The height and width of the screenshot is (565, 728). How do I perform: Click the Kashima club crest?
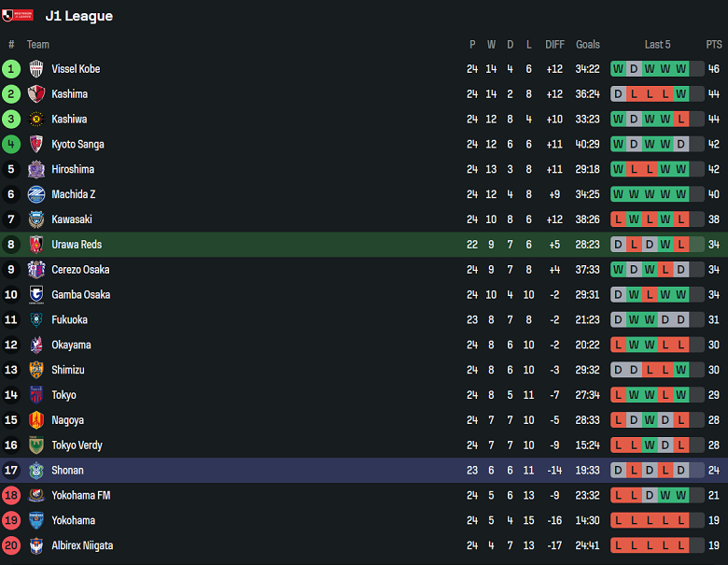(36, 94)
